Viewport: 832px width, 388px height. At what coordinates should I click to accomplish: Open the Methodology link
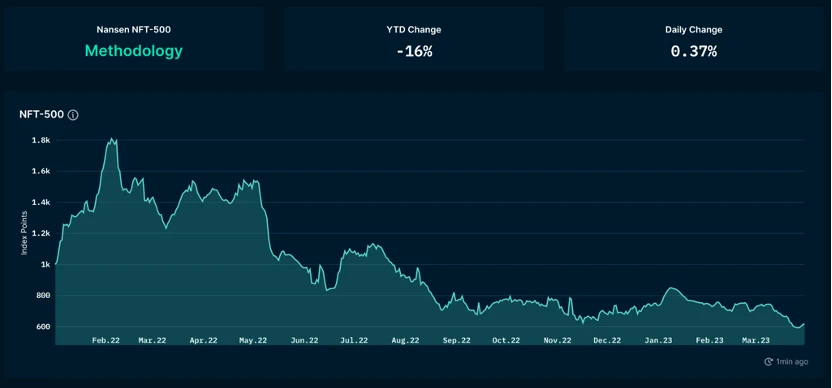coord(134,51)
